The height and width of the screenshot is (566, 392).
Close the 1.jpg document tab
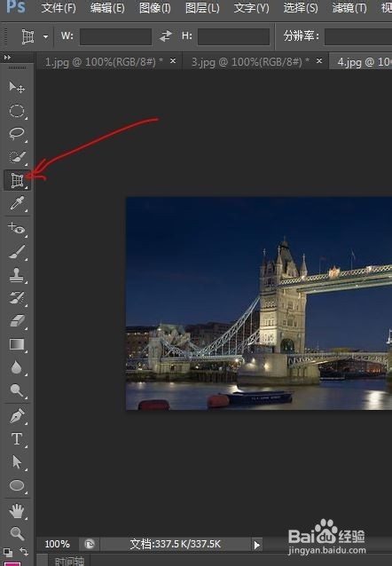[x=173, y=61]
